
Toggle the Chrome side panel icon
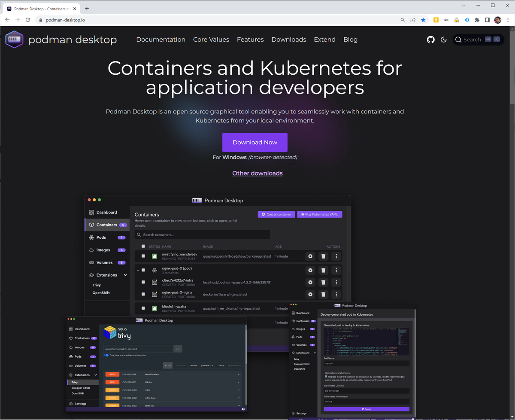(x=487, y=20)
